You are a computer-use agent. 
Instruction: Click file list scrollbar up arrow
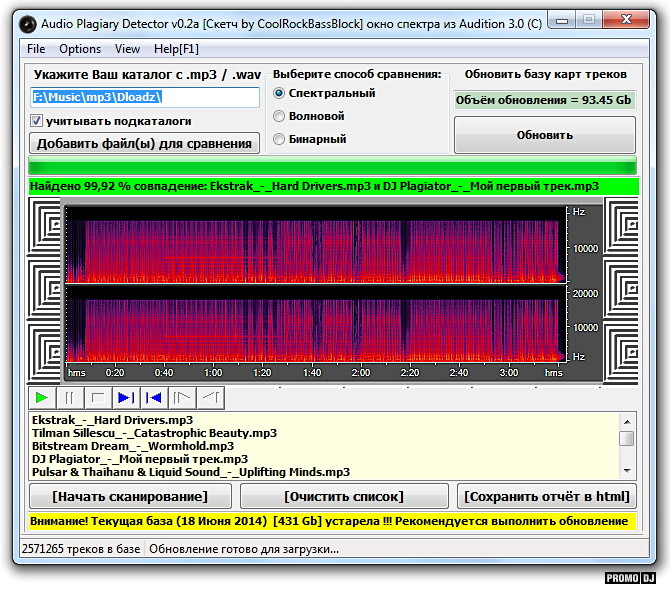pos(627,422)
